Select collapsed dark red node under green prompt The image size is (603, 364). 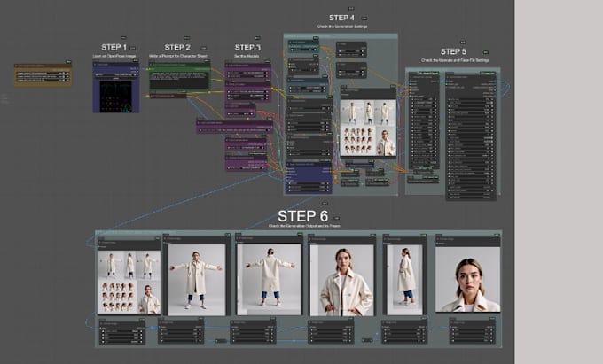pos(168,96)
